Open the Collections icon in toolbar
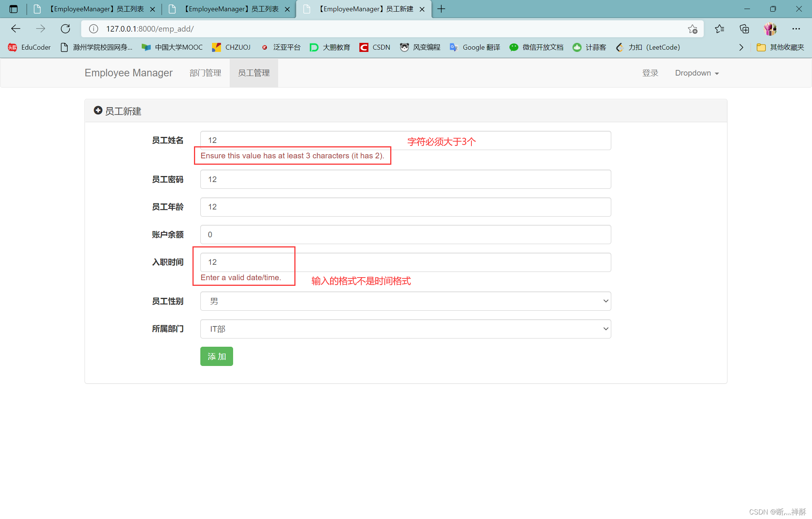Image resolution: width=812 pixels, height=519 pixels. [744, 29]
